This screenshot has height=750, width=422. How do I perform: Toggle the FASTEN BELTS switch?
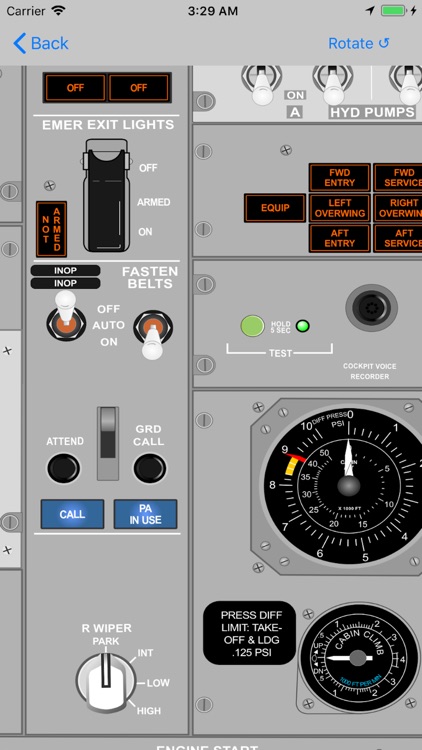click(153, 334)
